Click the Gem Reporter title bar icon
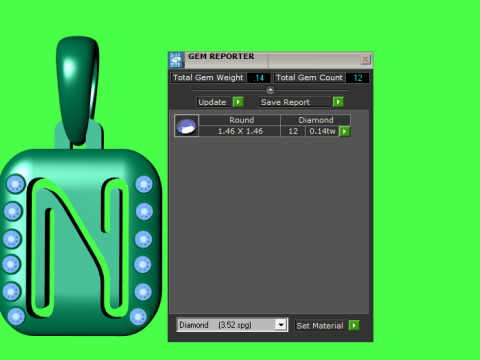The height and width of the screenshot is (360, 480). (175, 60)
